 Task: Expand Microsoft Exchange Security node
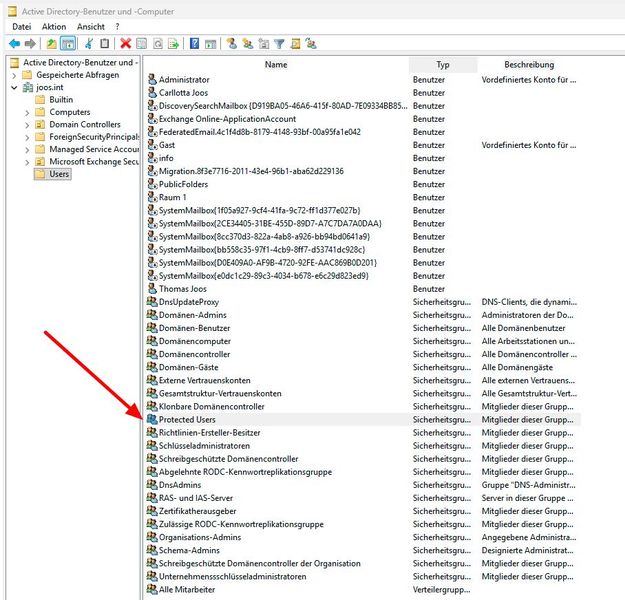[27, 162]
